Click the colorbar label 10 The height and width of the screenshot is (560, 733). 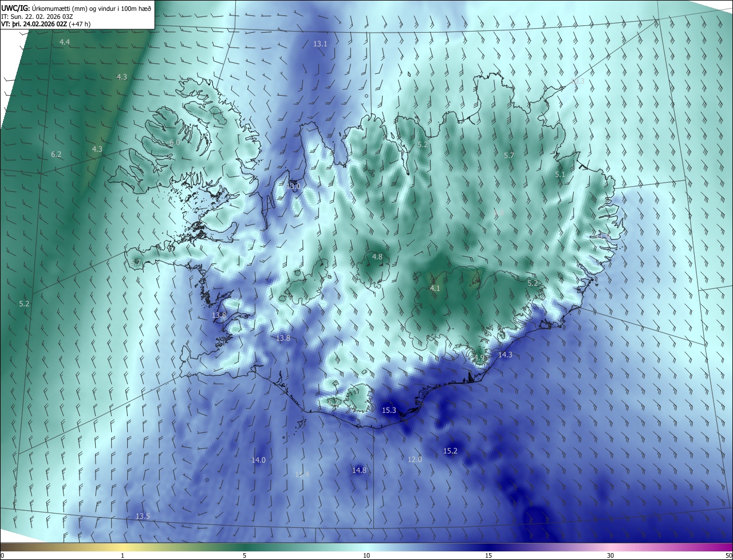[x=366, y=555]
